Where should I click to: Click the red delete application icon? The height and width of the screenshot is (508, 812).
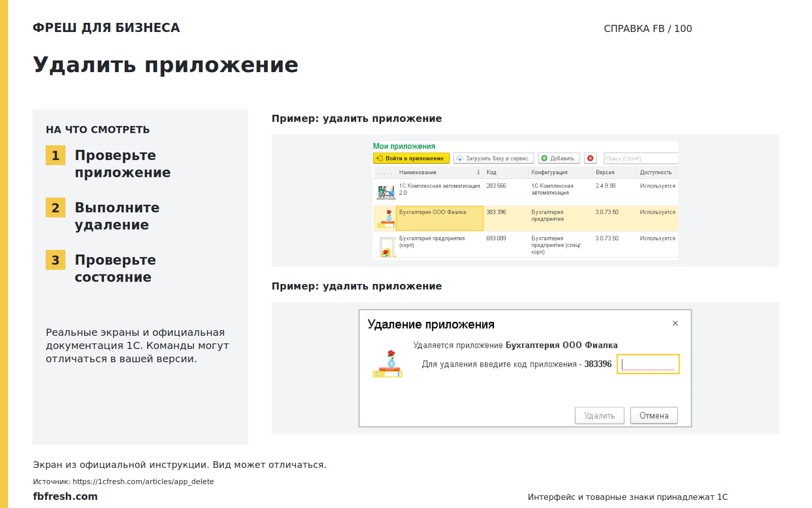coord(590,158)
